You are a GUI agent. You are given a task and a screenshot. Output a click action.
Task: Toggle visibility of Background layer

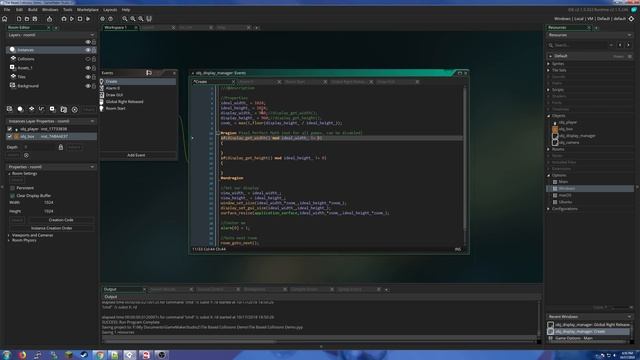88,86
